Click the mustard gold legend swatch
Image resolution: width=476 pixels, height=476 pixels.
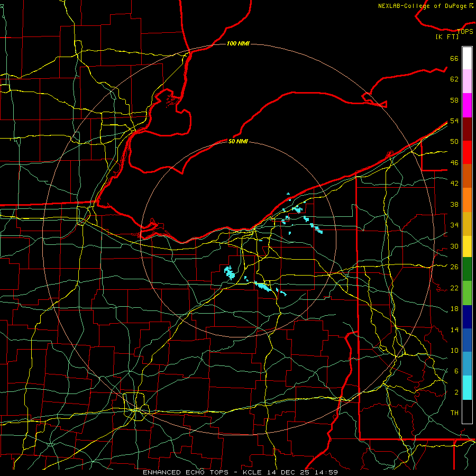click(x=467, y=224)
